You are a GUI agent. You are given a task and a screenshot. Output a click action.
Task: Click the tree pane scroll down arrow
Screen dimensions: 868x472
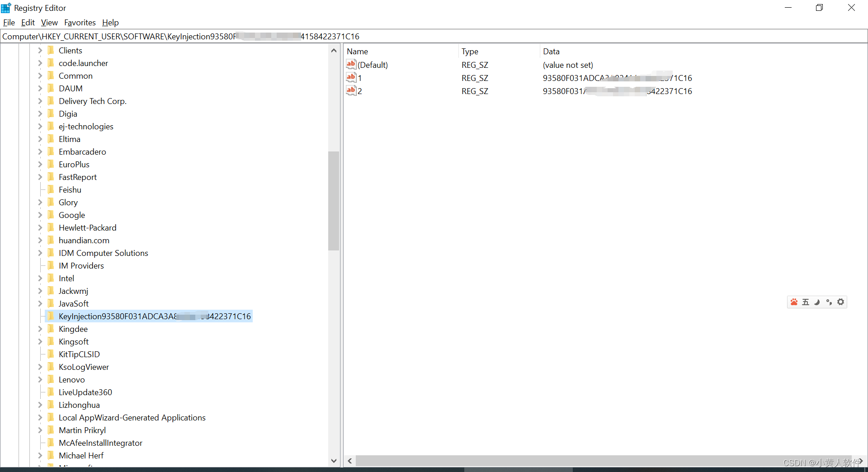(334, 461)
